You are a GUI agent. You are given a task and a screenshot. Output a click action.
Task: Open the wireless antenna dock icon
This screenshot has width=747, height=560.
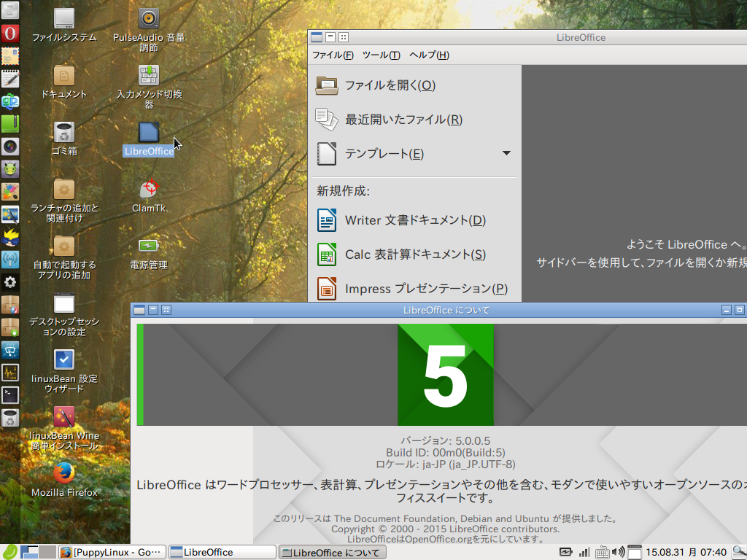coord(10,260)
